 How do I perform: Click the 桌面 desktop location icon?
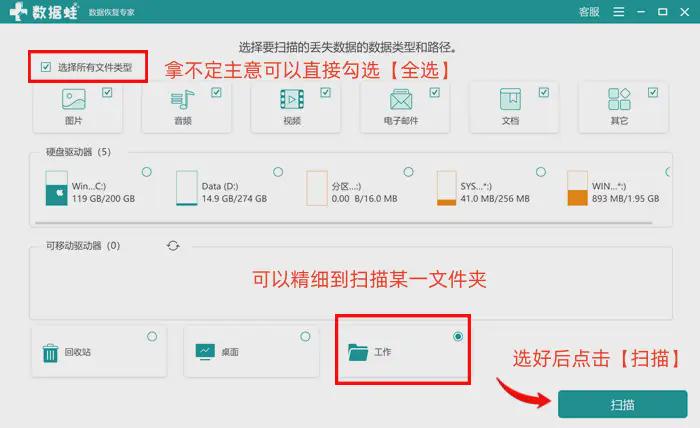point(205,352)
